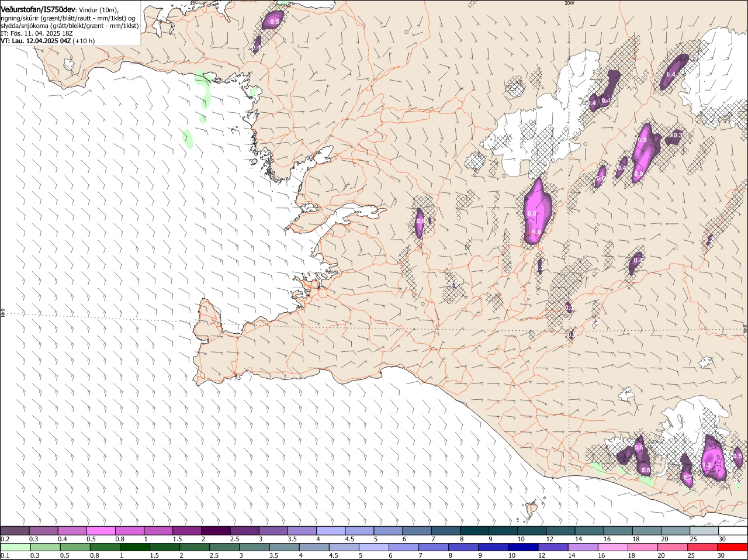The image size is (748, 560).
Task: Pick rain scale swatch between 1 and 1.5
Action: [136, 548]
